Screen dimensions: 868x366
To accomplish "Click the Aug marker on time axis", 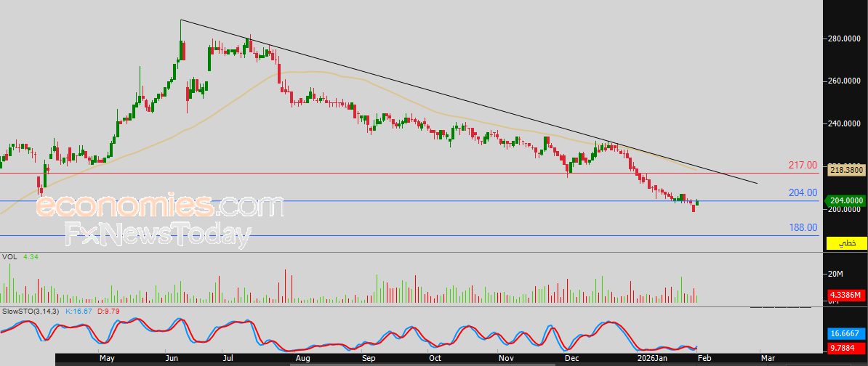I will click(x=303, y=359).
